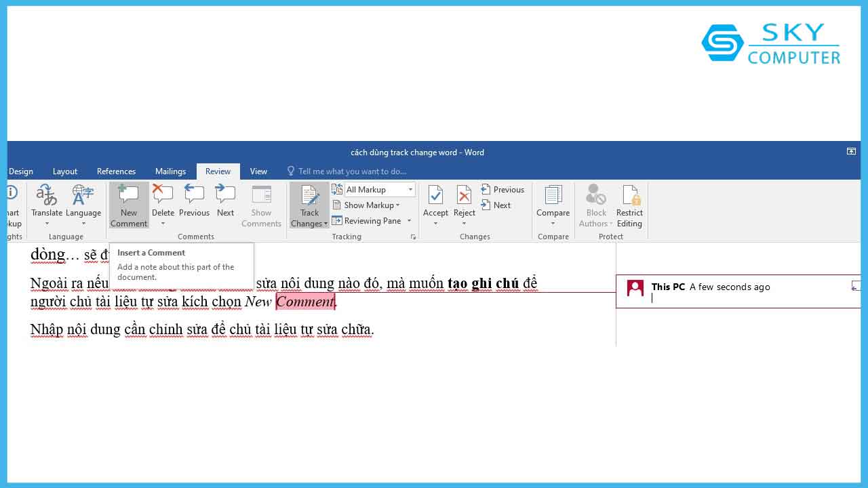The image size is (868, 488).
Task: Click Previous in the Changes group
Action: [x=502, y=190]
